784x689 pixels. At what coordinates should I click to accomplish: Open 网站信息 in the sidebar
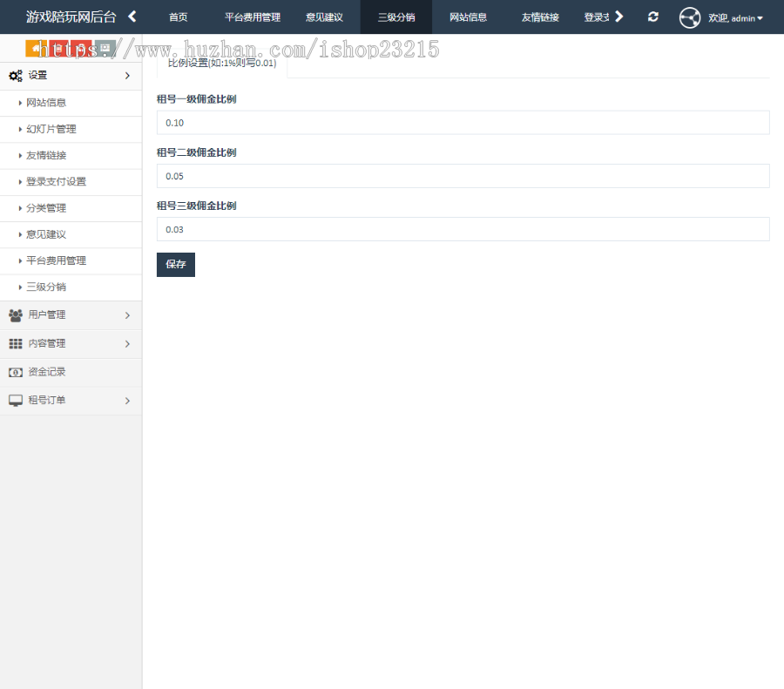coord(71,103)
